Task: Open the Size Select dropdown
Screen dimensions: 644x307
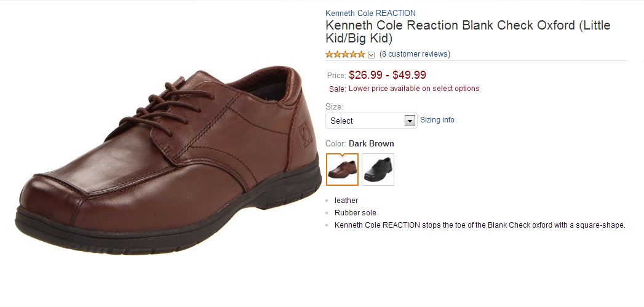Action: pyautogui.click(x=366, y=121)
